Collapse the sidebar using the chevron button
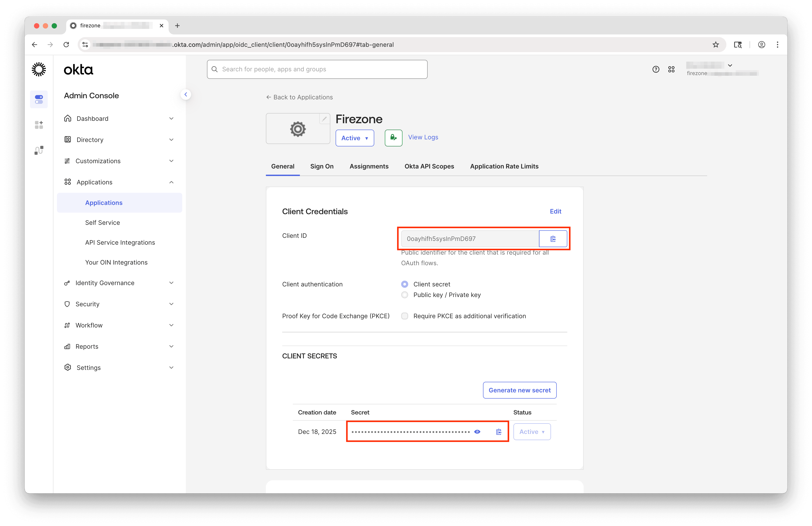 click(186, 94)
